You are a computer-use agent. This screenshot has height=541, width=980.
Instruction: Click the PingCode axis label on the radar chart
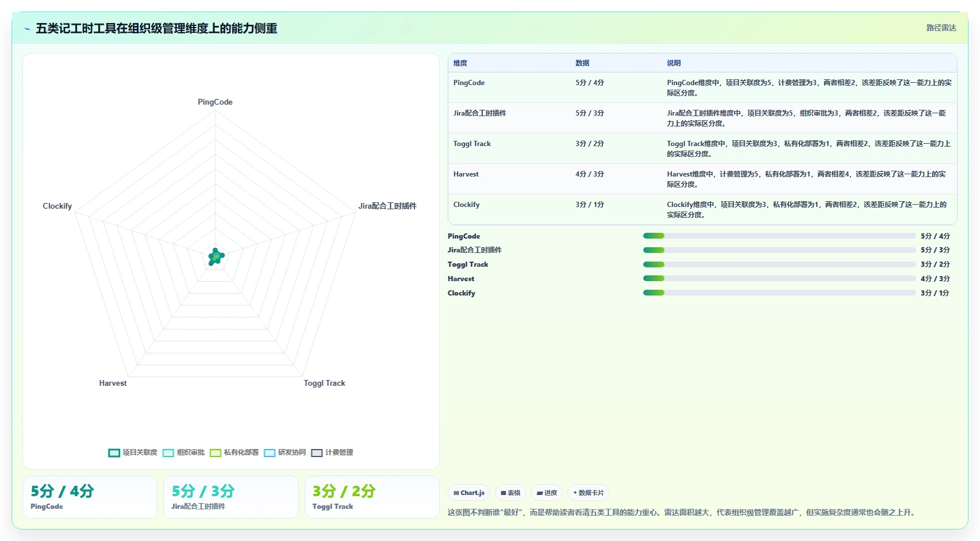tap(215, 102)
